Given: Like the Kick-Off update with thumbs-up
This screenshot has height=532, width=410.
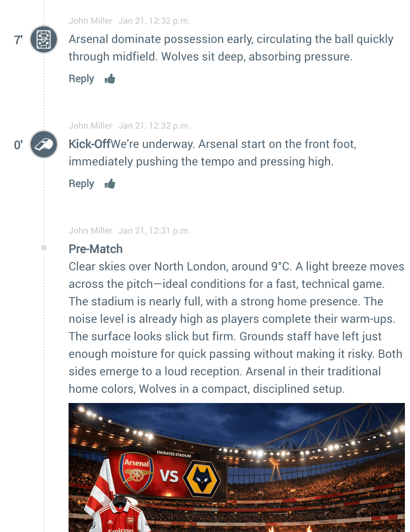Looking at the screenshot, I should [110, 184].
